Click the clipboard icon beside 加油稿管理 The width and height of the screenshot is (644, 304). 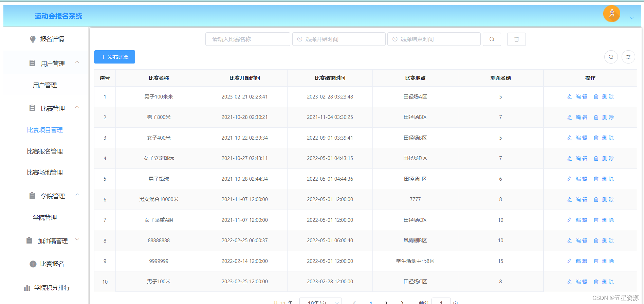[x=29, y=240]
